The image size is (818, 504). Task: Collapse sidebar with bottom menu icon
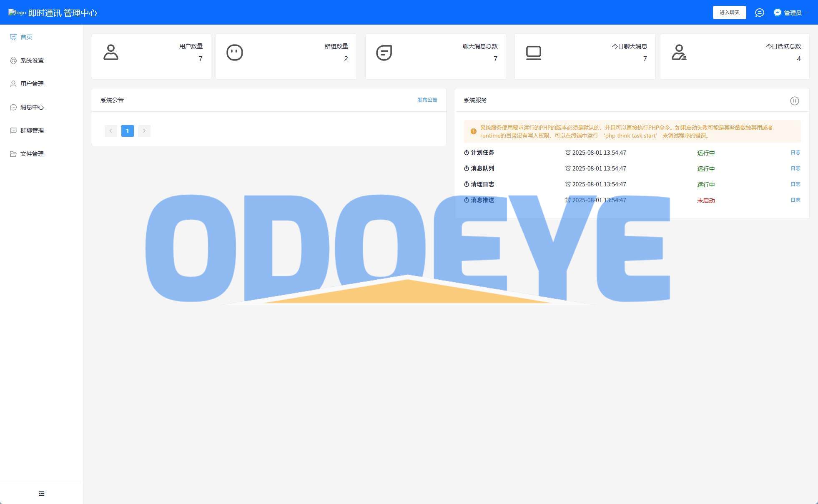coord(41,494)
